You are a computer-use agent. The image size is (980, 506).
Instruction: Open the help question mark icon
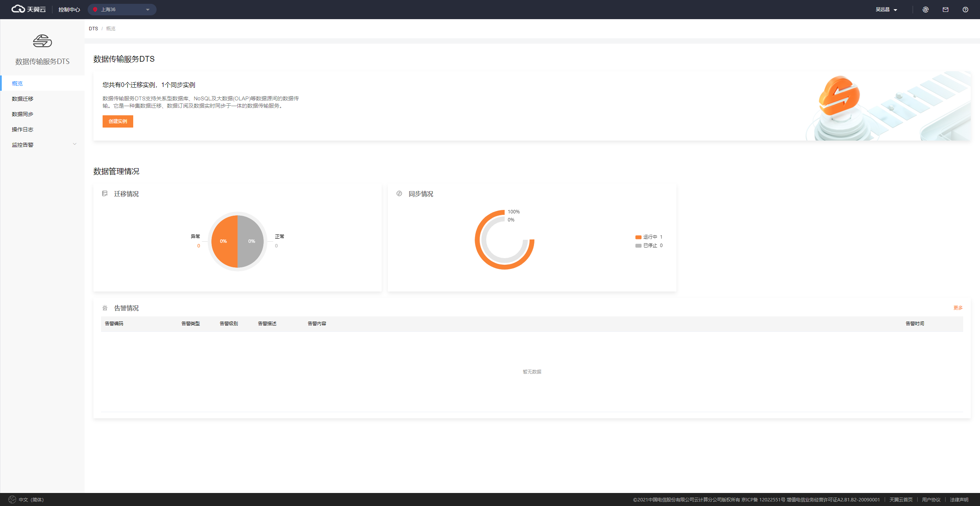pos(965,10)
